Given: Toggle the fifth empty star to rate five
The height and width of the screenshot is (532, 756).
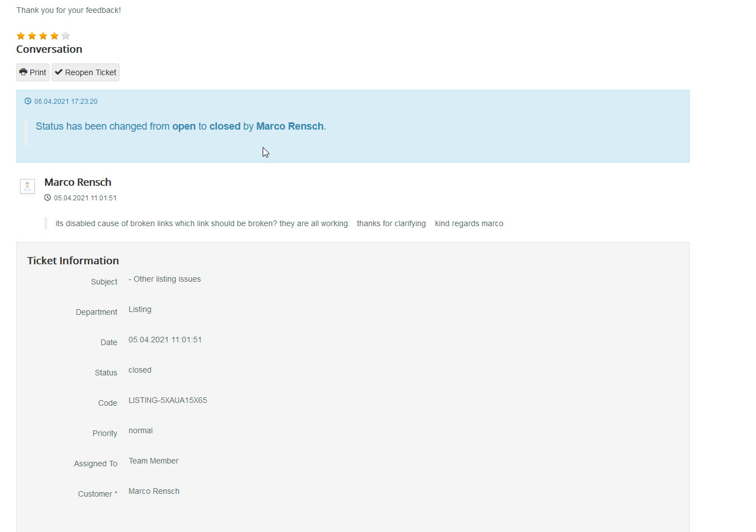Looking at the screenshot, I should [66, 35].
